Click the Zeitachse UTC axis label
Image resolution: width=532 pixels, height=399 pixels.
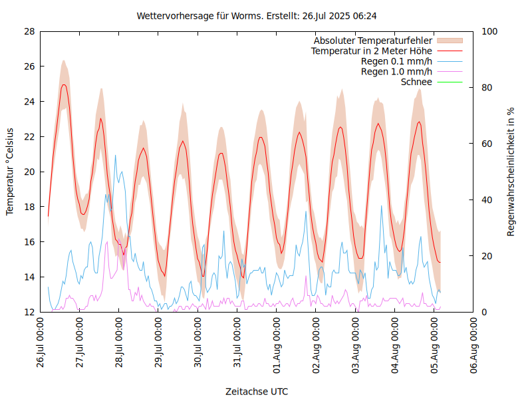[x=257, y=391]
